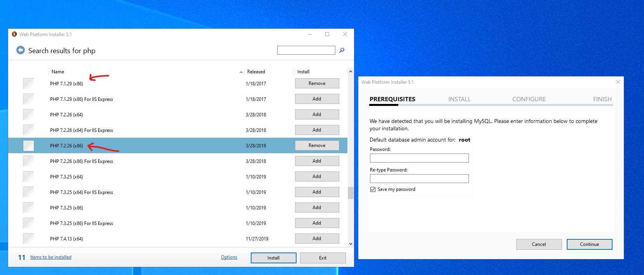Image resolution: width=644 pixels, height=275 pixels.
Task: Click the 11 items count
Action: click(22, 258)
